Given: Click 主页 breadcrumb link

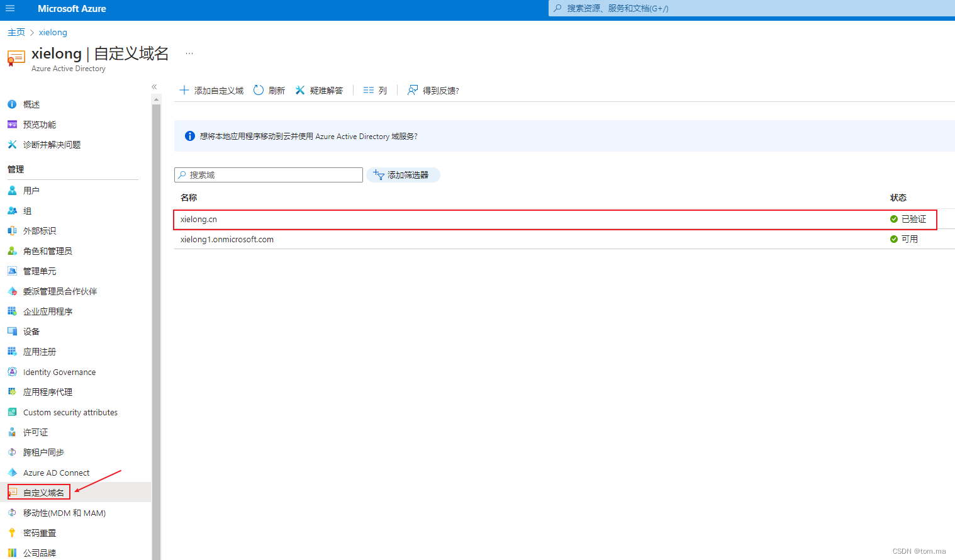Looking at the screenshot, I should point(16,32).
